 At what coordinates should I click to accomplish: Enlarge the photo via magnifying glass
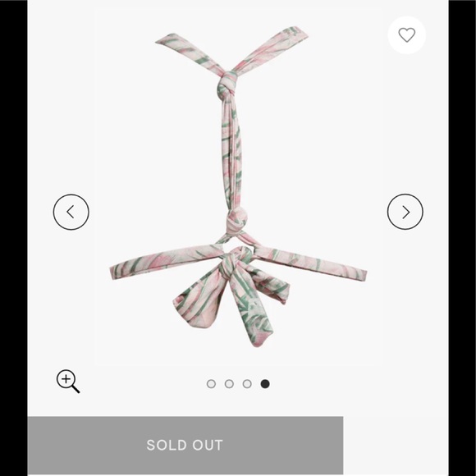click(x=68, y=381)
